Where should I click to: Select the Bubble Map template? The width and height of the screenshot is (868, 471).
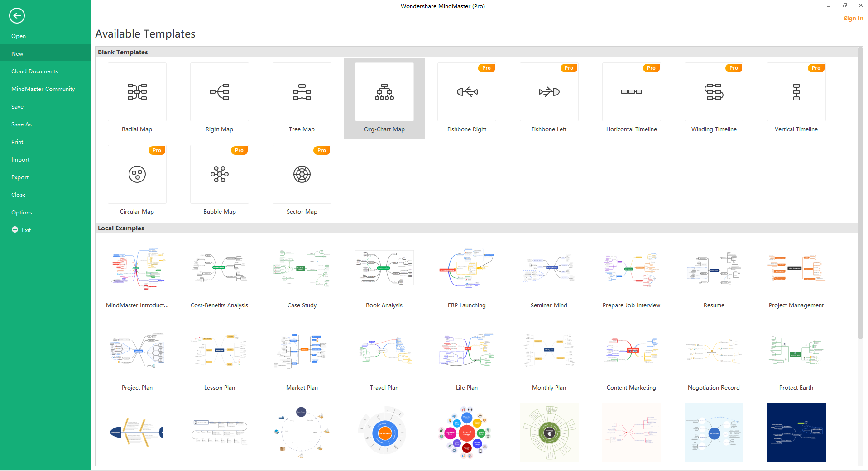click(220, 174)
